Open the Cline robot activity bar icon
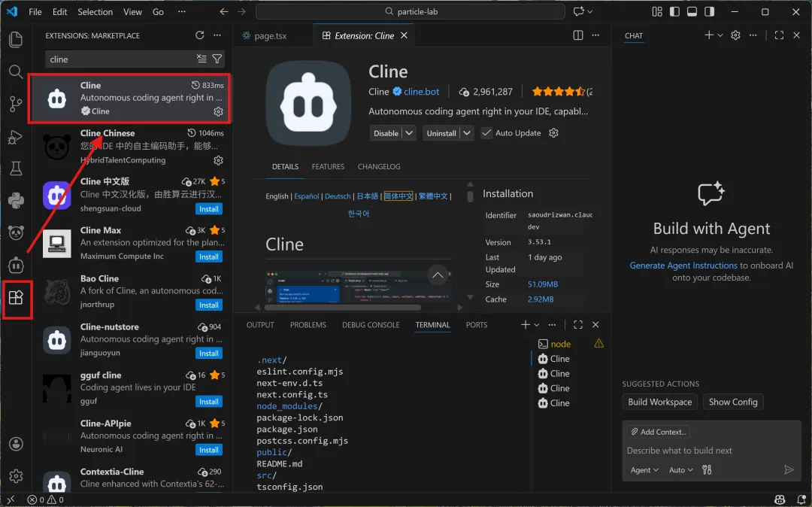 tap(16, 265)
